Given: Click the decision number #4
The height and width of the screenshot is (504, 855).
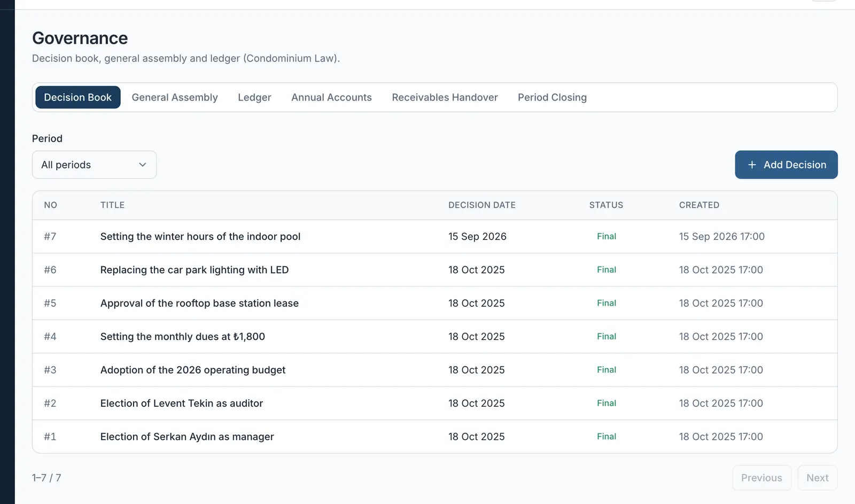Looking at the screenshot, I should pyautogui.click(x=50, y=337).
